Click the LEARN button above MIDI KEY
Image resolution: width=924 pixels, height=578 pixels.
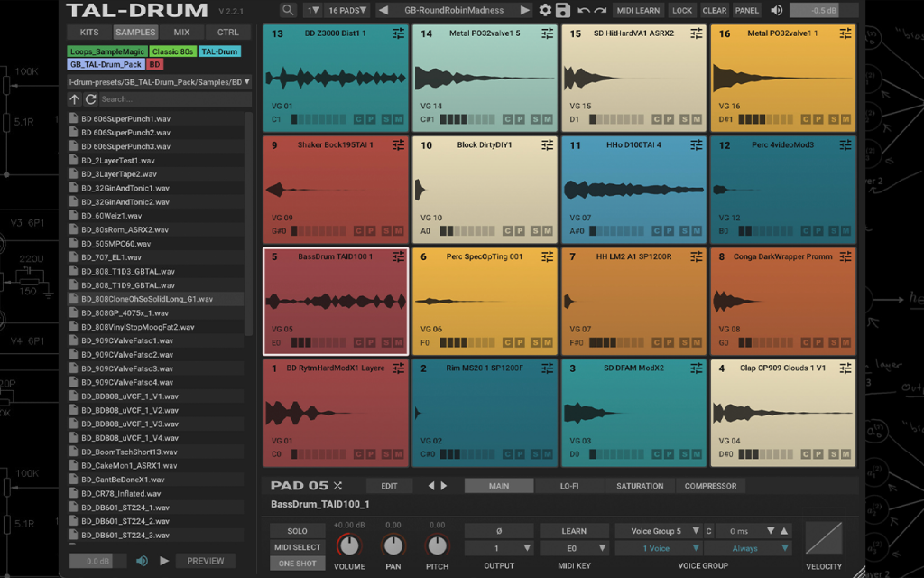574,531
